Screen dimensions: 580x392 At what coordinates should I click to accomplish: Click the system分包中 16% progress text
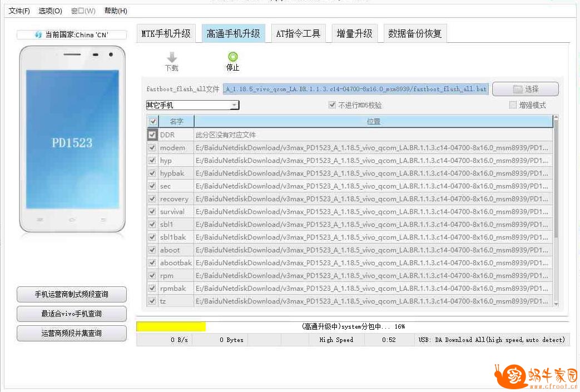pos(353,326)
